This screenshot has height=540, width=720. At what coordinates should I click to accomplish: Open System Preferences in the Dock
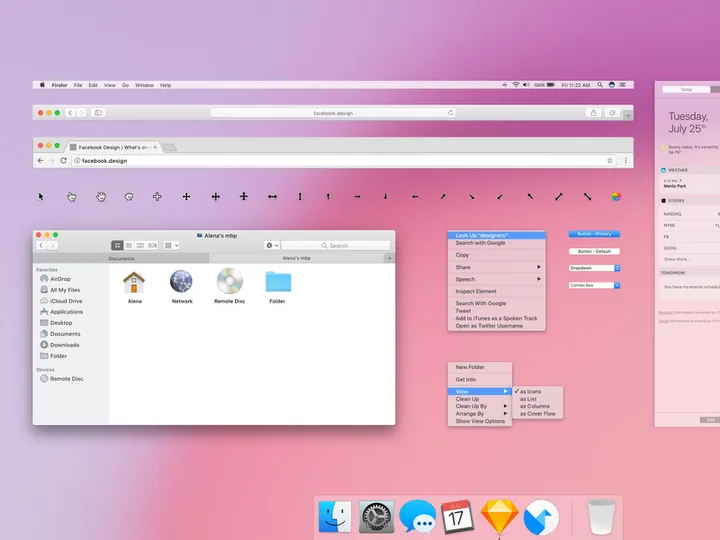tap(377, 517)
